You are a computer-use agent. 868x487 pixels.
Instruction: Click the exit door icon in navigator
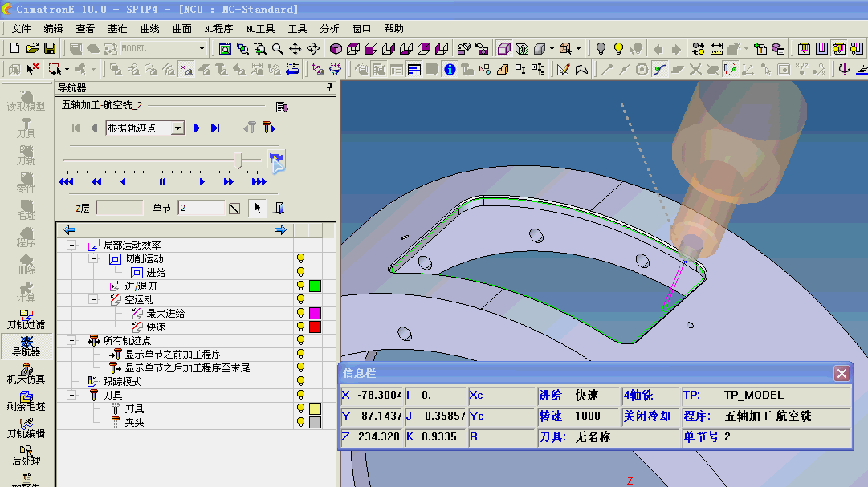pos(279,208)
